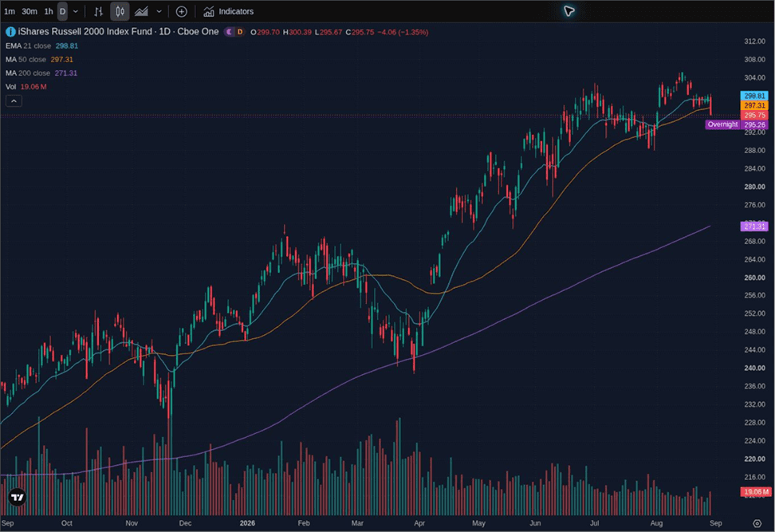This screenshot has width=775, height=532.
Task: Click the Nov label on the time axis
Action: (x=132, y=523)
